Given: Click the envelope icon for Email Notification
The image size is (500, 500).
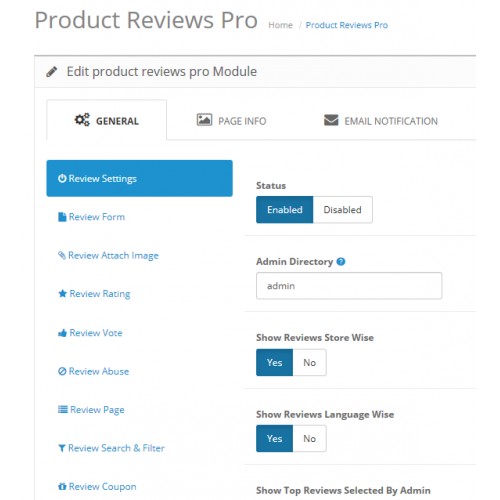Looking at the screenshot, I should click(331, 120).
